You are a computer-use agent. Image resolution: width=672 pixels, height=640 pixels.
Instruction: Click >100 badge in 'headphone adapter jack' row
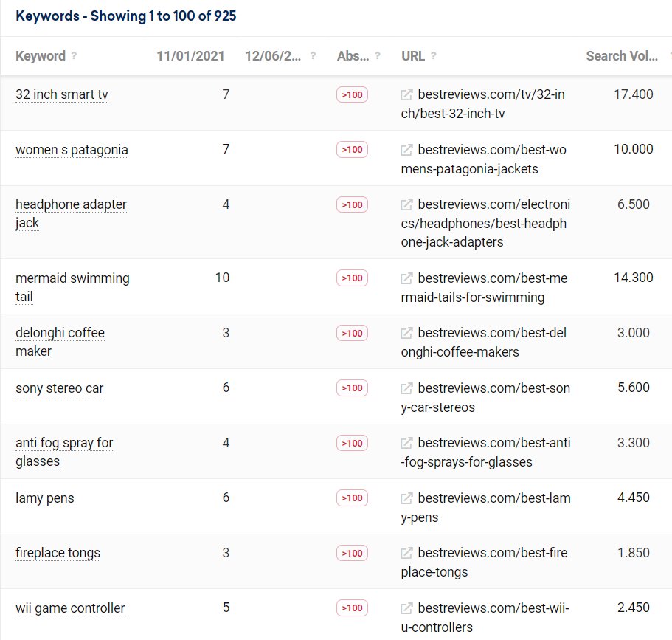tap(353, 205)
